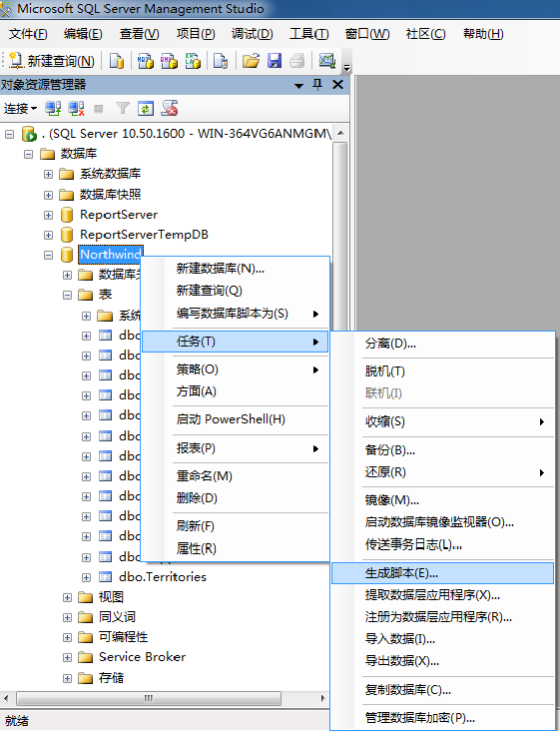The height and width of the screenshot is (731, 560).
Task: Click 备份(B)... in the Tasks submenu
Action: 442,450
